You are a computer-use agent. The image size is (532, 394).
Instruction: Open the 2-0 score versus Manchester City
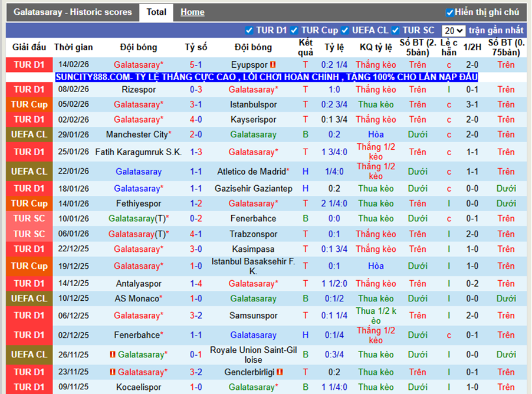click(x=196, y=134)
